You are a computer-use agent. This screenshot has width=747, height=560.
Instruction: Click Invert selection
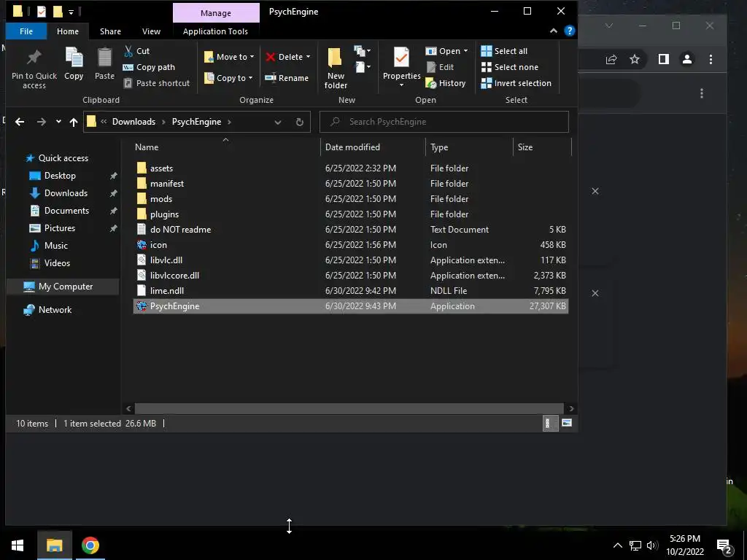click(x=516, y=83)
